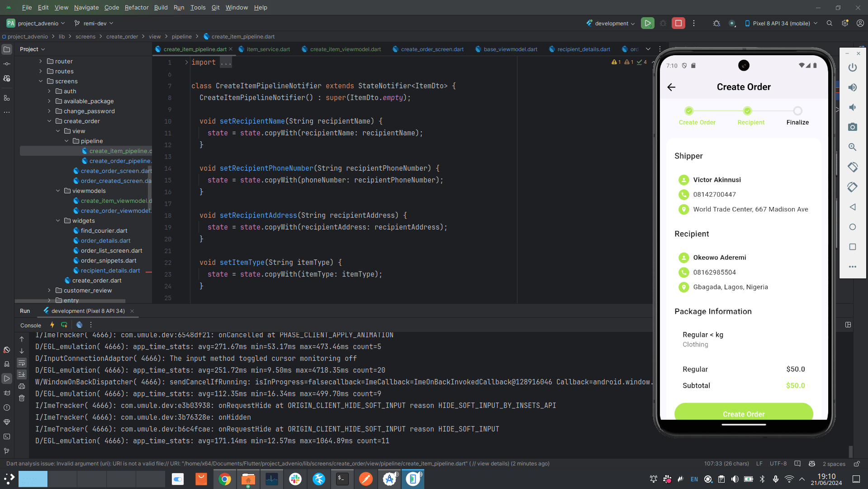Expand the auth folder

pyautogui.click(x=49, y=91)
